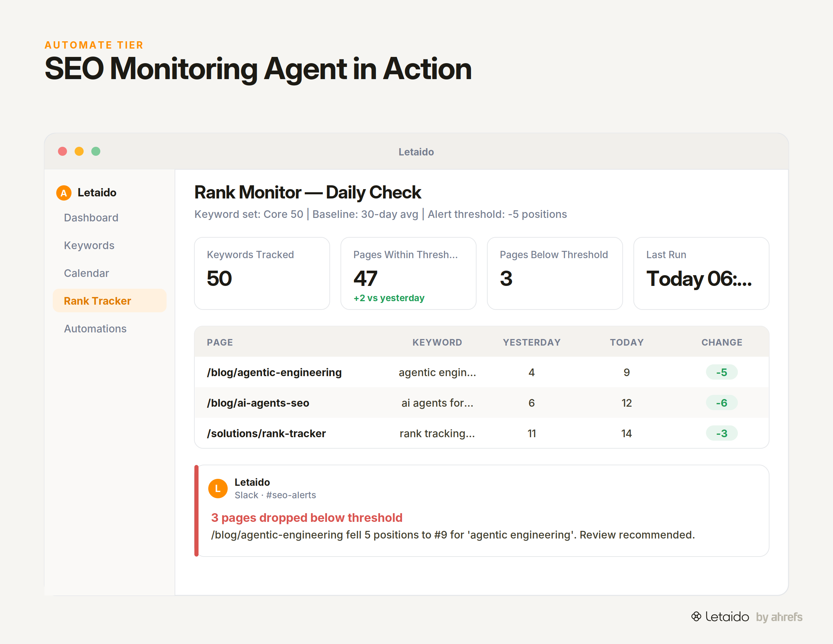Image resolution: width=833 pixels, height=644 pixels.
Task: Click the '+2 vs yesterday' trend text
Action: (389, 298)
